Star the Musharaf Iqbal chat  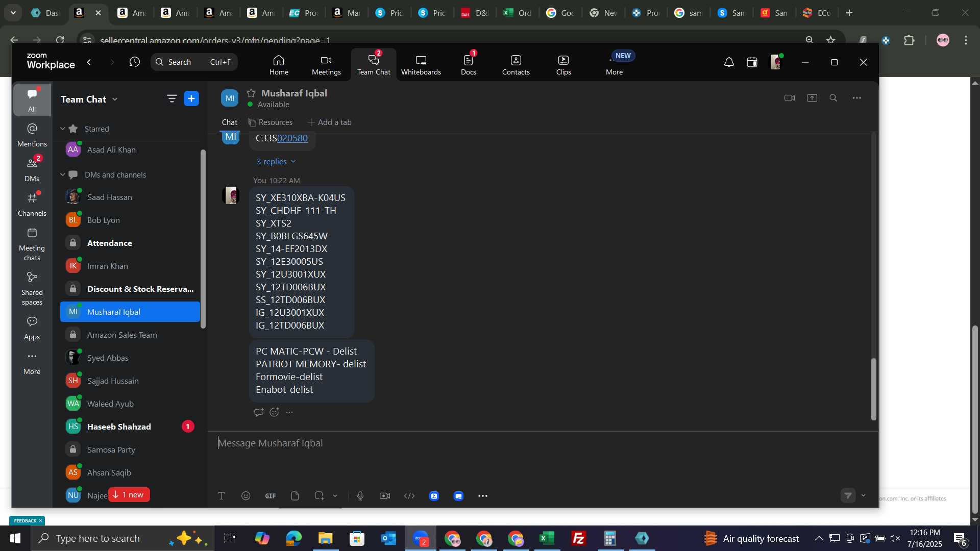click(251, 93)
